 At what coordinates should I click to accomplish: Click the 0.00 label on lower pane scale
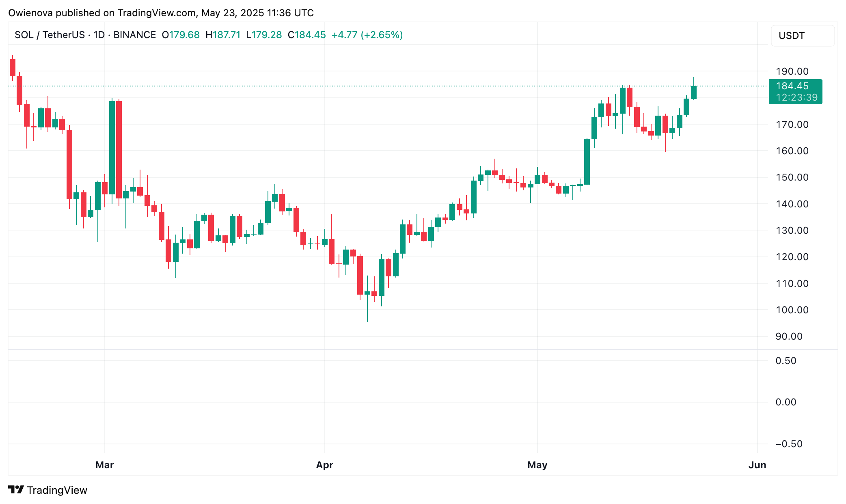[786, 402]
